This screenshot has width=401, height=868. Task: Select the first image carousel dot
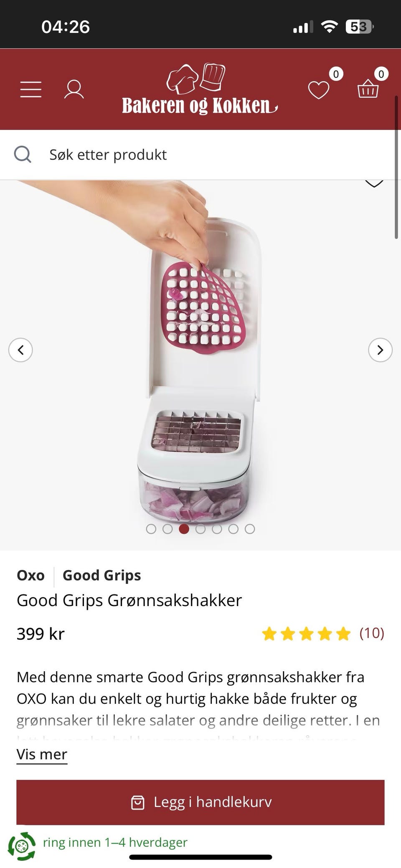point(151,529)
